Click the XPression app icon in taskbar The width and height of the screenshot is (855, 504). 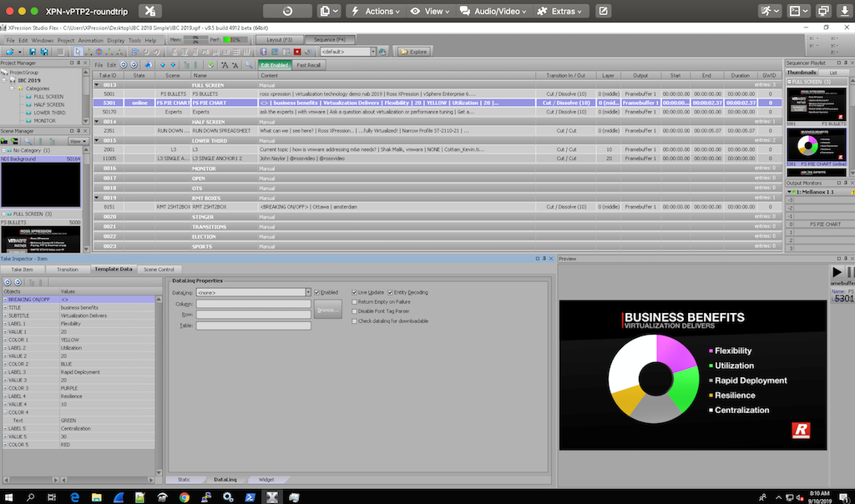tap(272, 497)
